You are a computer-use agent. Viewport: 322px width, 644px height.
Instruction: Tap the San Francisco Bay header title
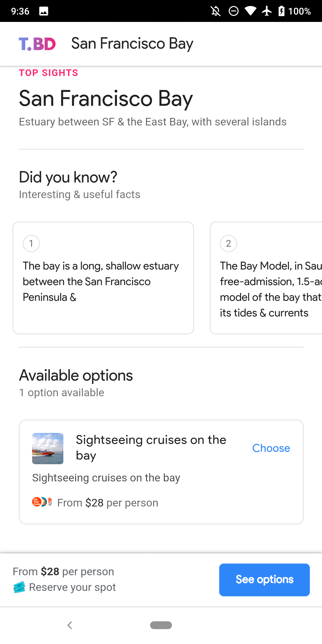coord(132,44)
